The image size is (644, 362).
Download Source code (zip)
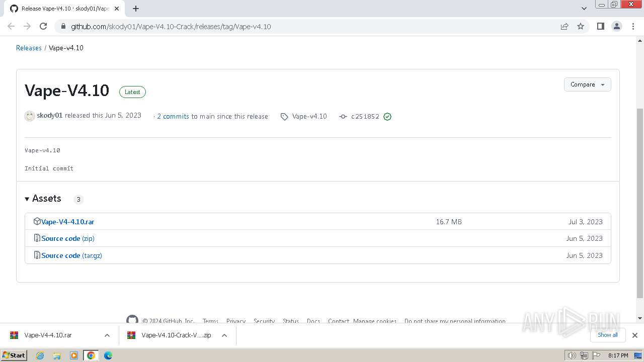click(68, 238)
